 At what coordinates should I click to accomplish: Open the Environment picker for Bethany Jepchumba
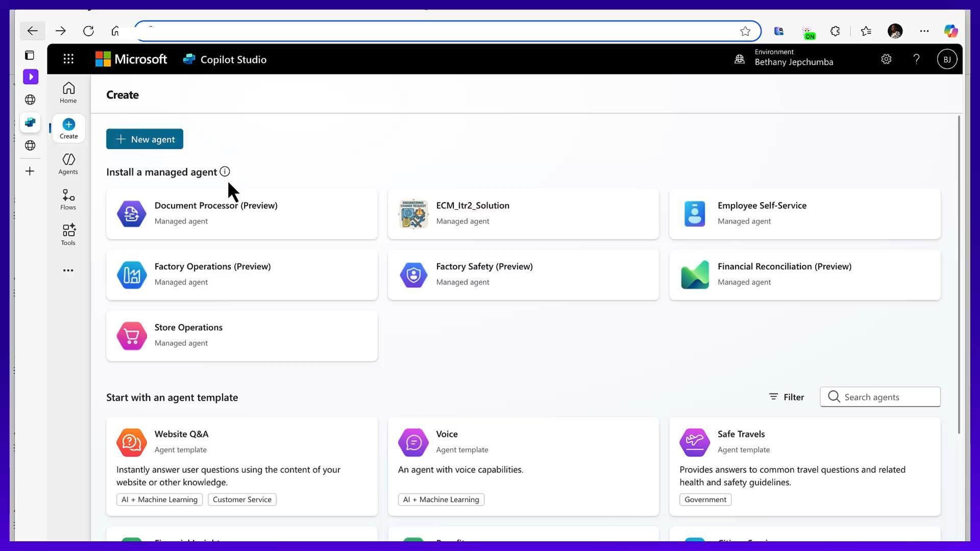point(784,58)
